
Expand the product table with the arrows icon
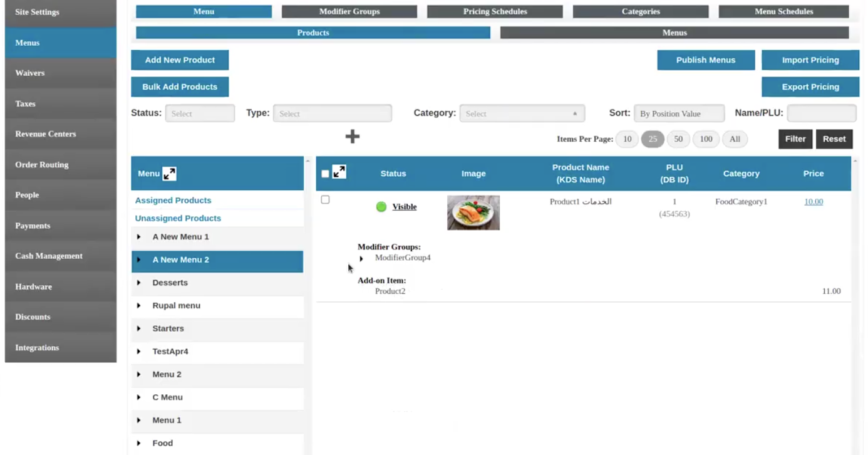(x=339, y=172)
